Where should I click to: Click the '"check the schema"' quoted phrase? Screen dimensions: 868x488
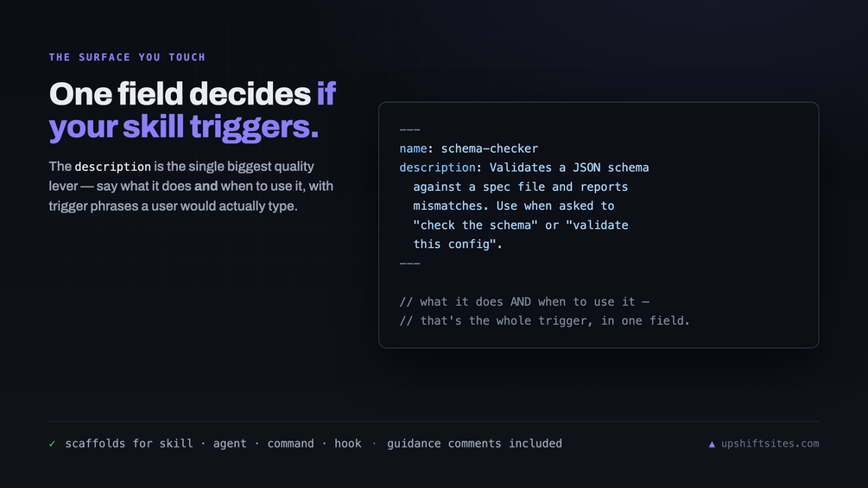(476, 225)
